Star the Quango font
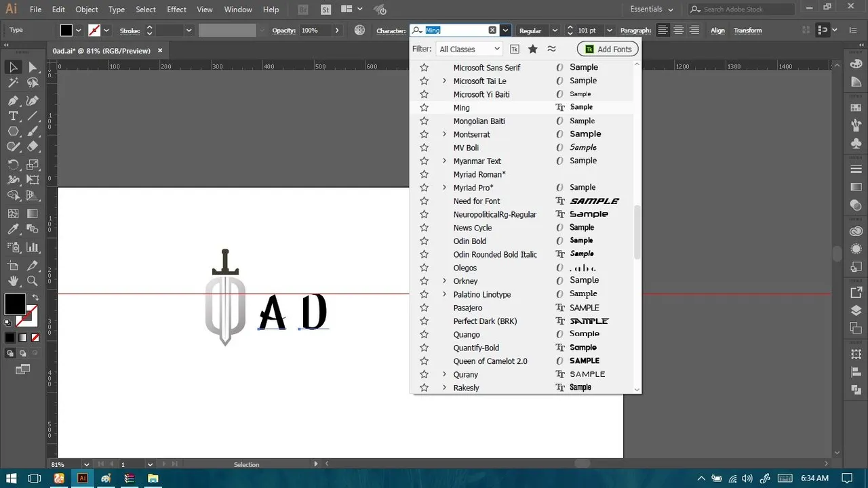This screenshot has width=868, height=488. (x=425, y=334)
